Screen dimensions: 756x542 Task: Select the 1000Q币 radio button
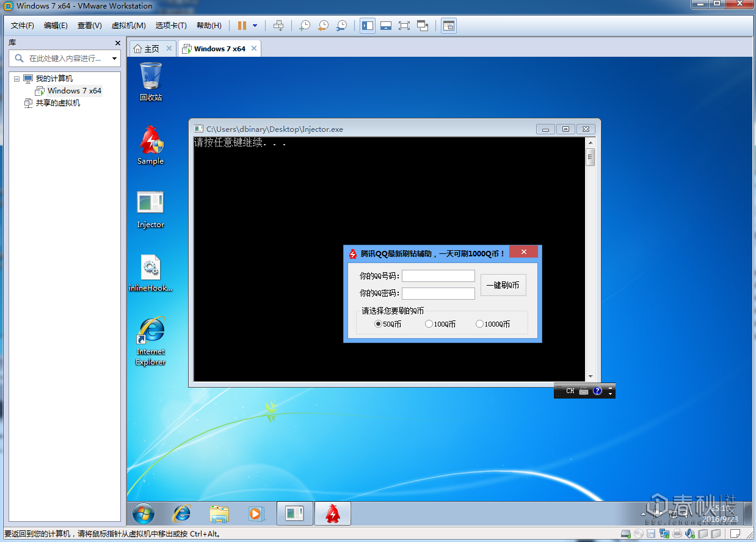point(493,324)
